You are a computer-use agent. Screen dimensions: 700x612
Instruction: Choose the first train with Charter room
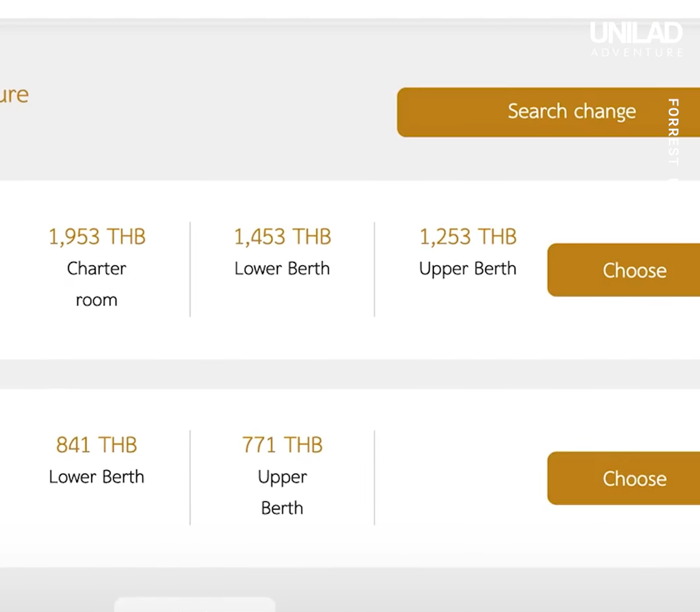coord(624,270)
